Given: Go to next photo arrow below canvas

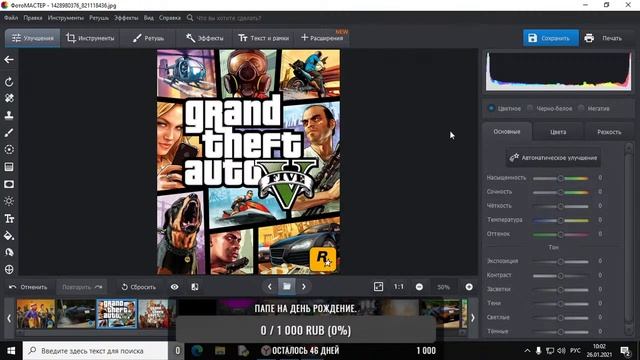Looking at the screenshot, I should [x=304, y=287].
